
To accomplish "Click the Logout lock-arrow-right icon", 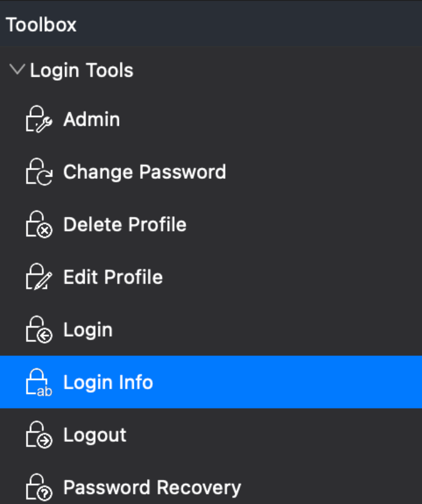I will 39,435.
